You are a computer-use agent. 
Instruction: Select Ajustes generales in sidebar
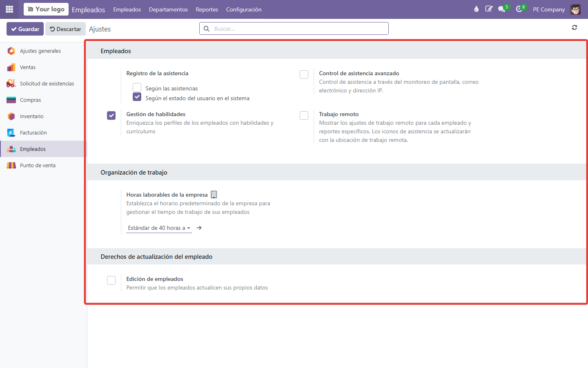click(43, 51)
